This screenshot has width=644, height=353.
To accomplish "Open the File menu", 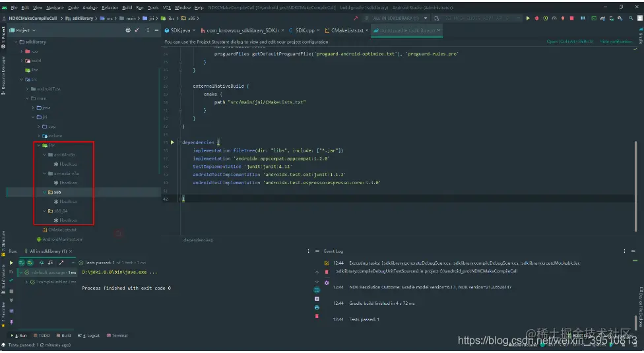I will tap(15, 7).
